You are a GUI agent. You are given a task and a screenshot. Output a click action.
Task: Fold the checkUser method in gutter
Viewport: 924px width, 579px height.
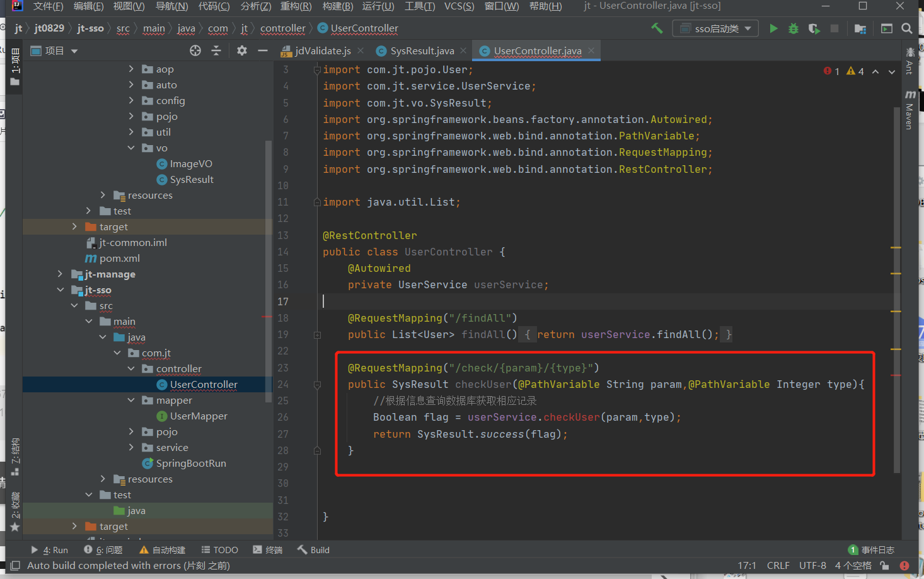[x=317, y=384]
